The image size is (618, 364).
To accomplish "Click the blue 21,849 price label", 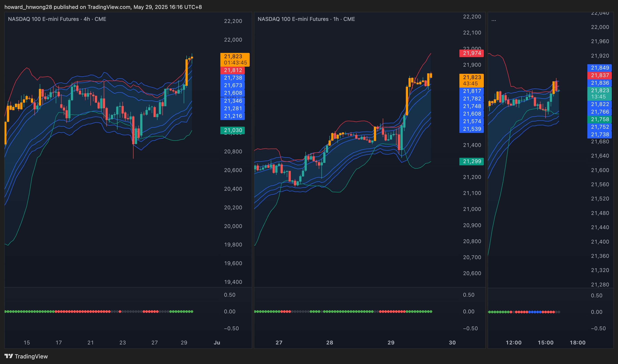I will click(x=599, y=68).
